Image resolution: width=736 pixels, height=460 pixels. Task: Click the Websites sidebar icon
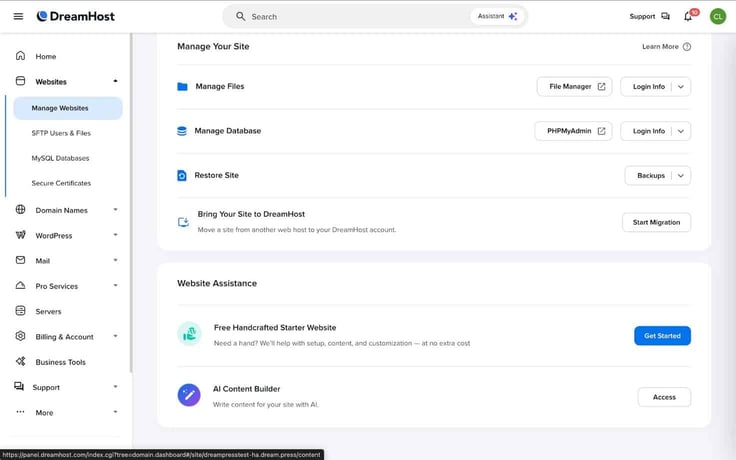[x=20, y=81]
